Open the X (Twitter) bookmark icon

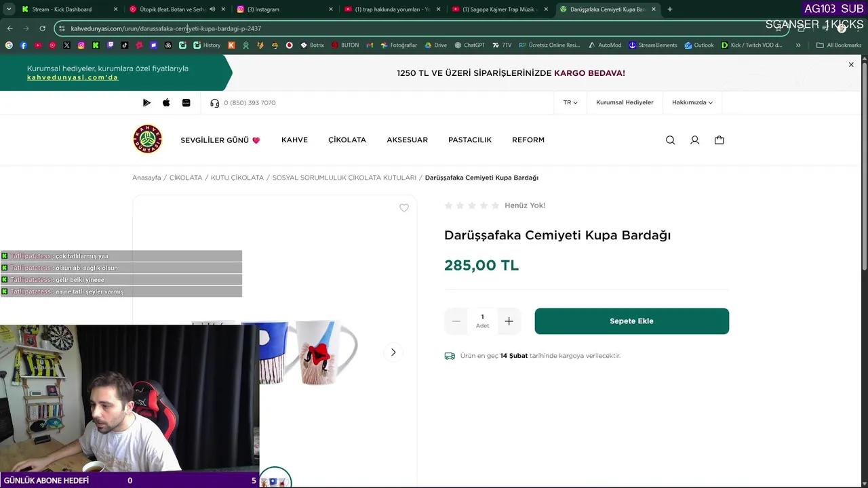click(x=66, y=45)
